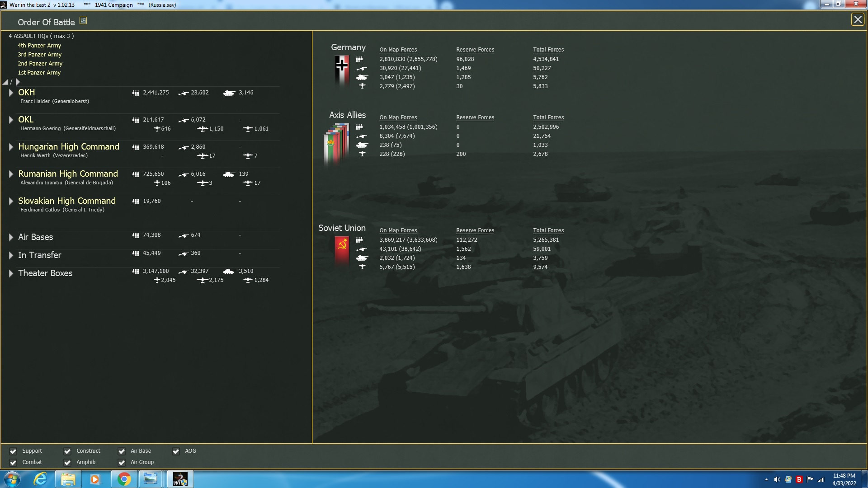Click the German flag icon
This screenshot has height=488, width=868.
[x=342, y=70]
